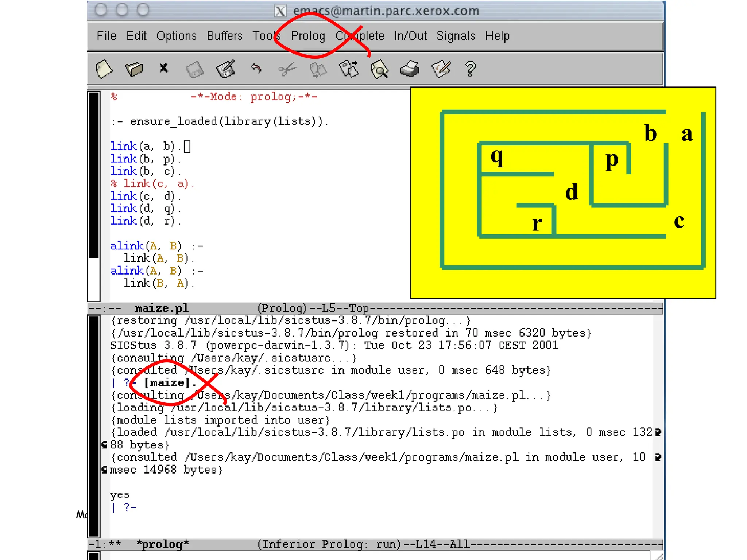The image size is (747, 560).
Task: Click the *prolog* buffer name in mode line
Action: point(163,544)
